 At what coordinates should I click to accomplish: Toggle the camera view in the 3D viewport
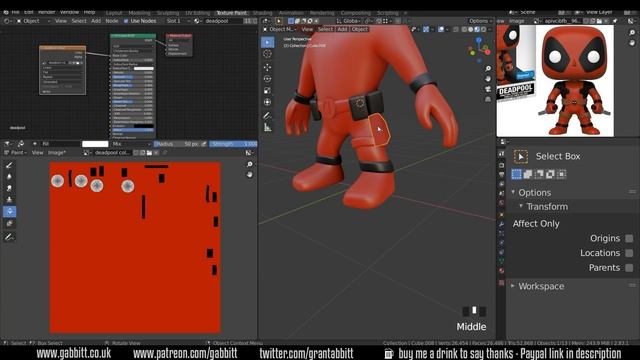tap(488, 89)
